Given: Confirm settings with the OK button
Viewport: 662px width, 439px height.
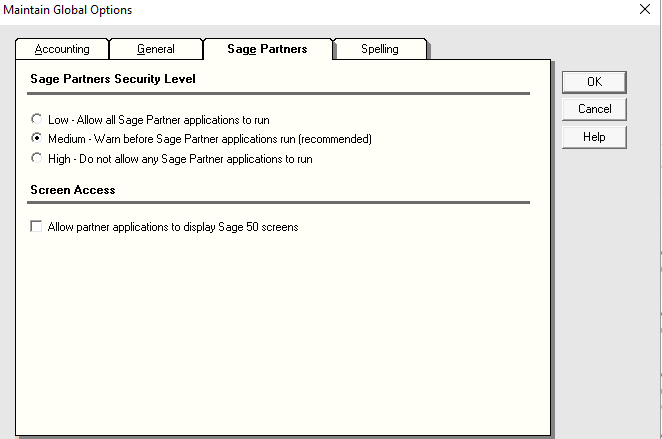Looking at the screenshot, I should [x=594, y=82].
